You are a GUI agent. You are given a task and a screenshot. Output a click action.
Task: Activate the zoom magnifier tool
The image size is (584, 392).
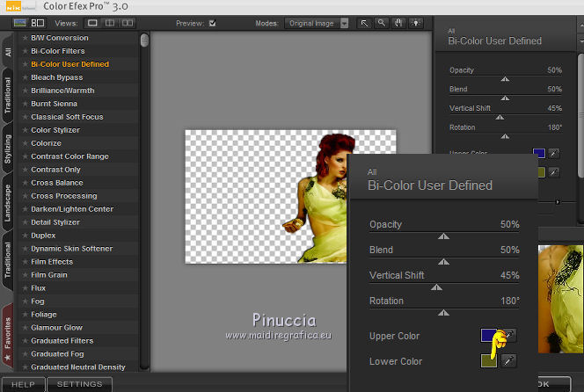[381, 23]
